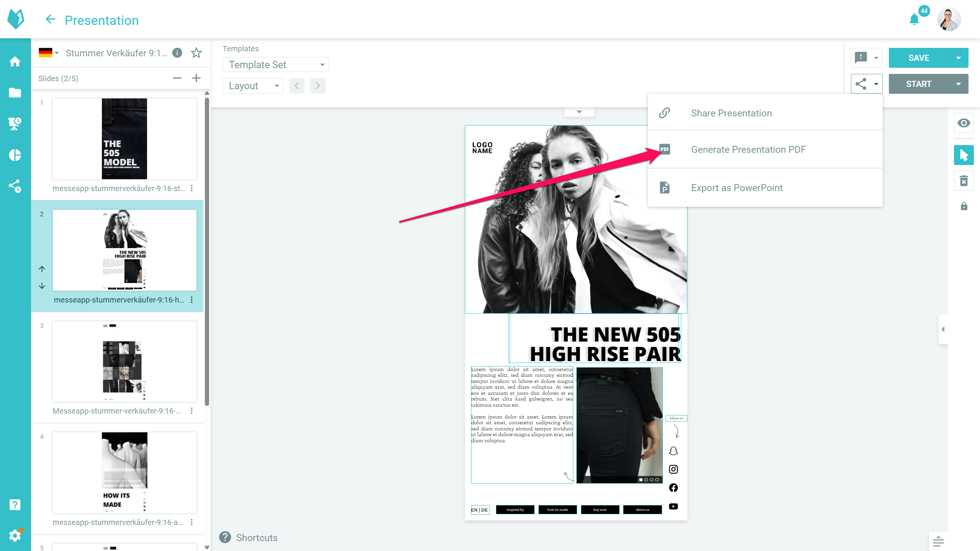
Task: Click the slide list scrollbar
Action: point(207,252)
